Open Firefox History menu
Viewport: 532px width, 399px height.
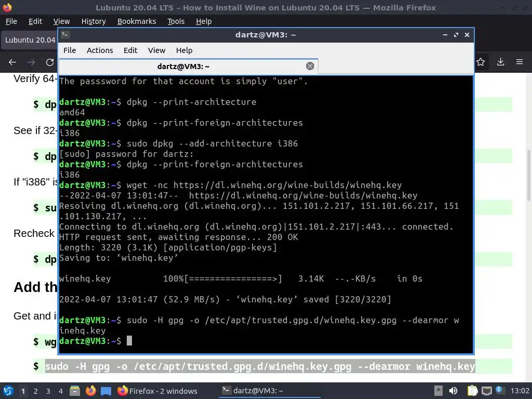point(94,21)
